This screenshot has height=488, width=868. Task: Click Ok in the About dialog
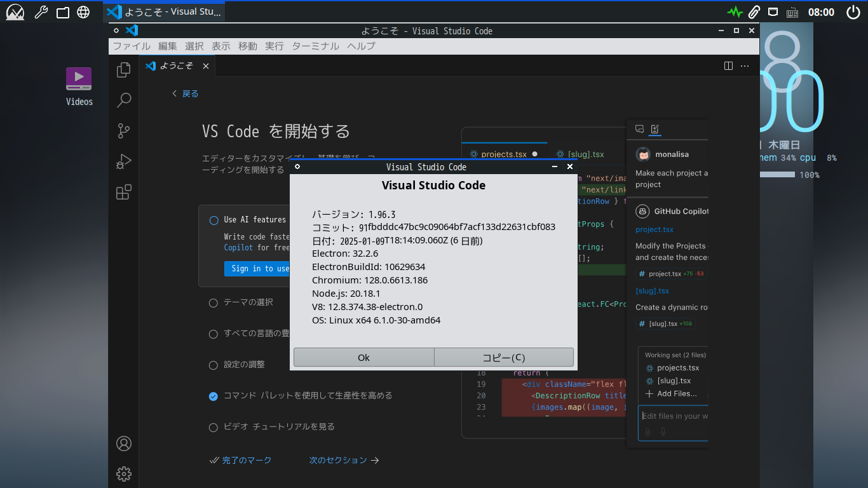(363, 357)
